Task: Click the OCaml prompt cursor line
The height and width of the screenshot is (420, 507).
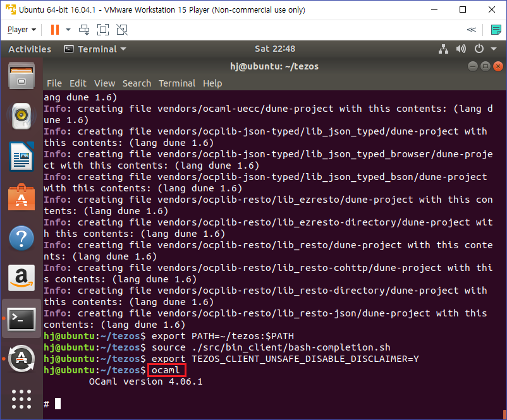Action: [x=52, y=404]
